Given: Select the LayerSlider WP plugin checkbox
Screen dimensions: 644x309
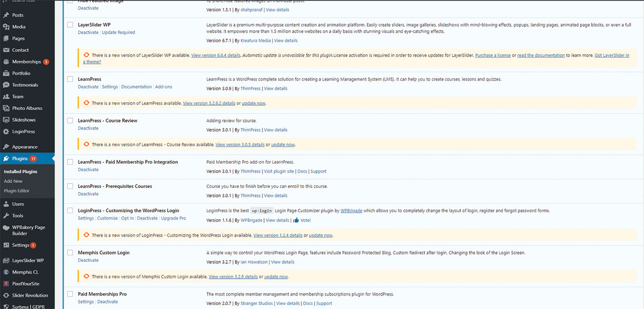Looking at the screenshot, I should point(70,24).
